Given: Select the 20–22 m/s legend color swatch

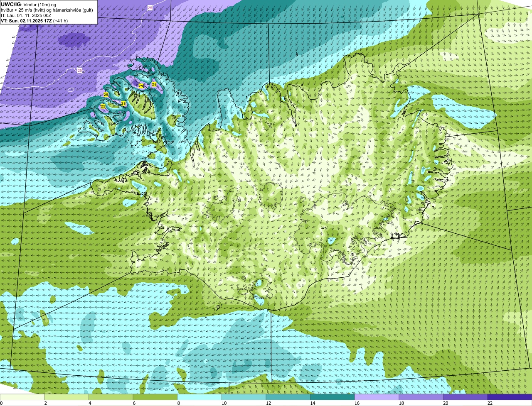Looking at the screenshot, I should tap(465, 397).
